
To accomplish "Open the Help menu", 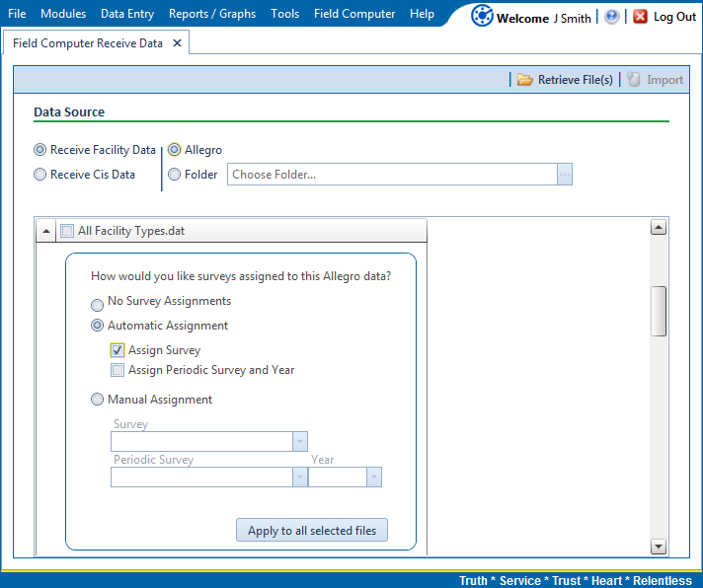I will 422,14.
